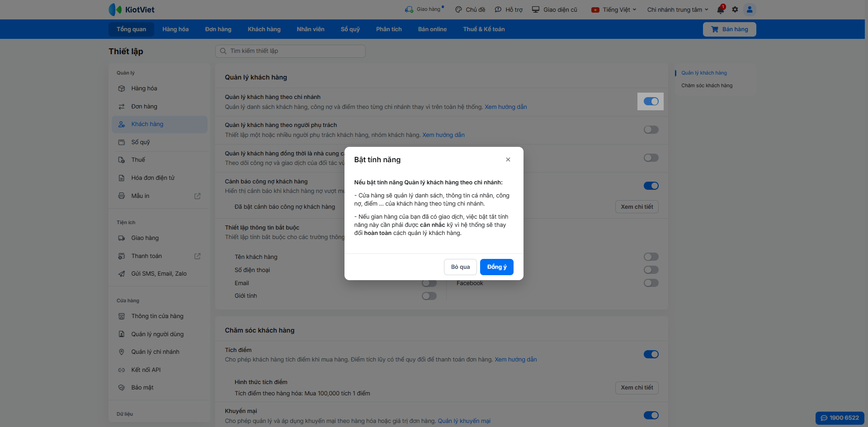Open the Quản lý khuyến mại link
Screen dimensions: 868x427
tap(464, 421)
